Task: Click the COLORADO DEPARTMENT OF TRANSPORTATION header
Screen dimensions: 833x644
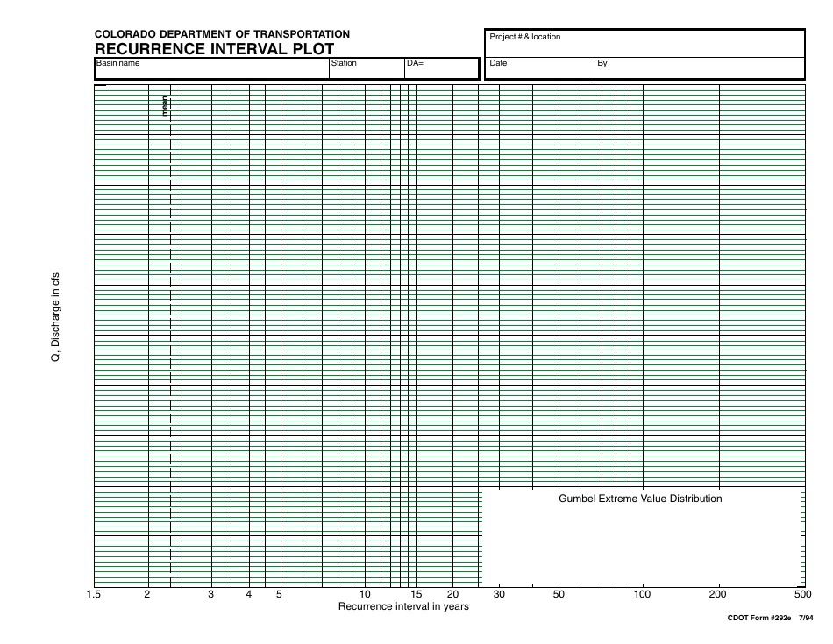Action: point(223,33)
